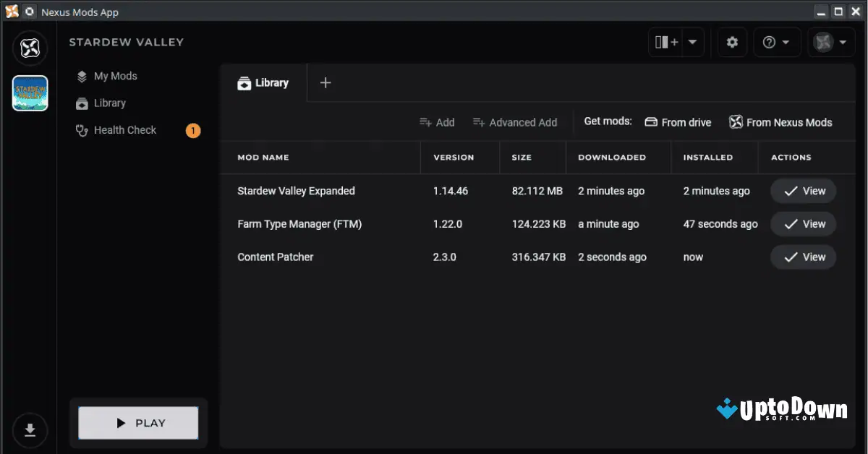
Task: Get mods From Nexus Mods
Action: pos(780,122)
